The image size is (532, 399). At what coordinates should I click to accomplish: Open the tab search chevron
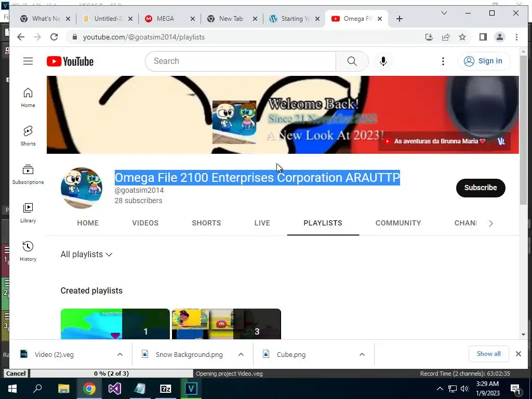coord(444,13)
